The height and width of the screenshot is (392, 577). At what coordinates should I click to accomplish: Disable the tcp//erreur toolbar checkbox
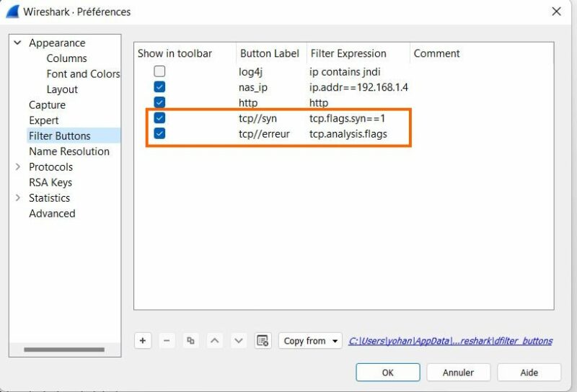point(159,133)
